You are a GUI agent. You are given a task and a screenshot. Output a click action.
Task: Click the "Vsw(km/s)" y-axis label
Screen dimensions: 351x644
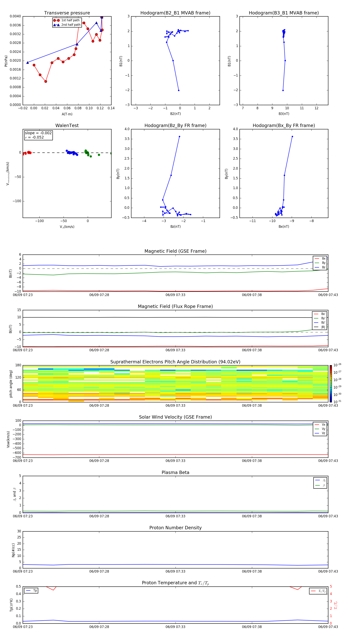(8, 439)
